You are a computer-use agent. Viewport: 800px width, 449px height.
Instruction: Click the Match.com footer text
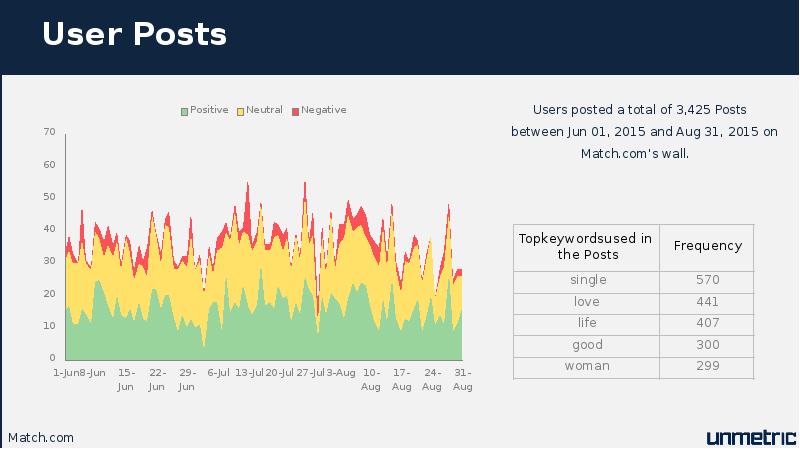tap(41, 438)
